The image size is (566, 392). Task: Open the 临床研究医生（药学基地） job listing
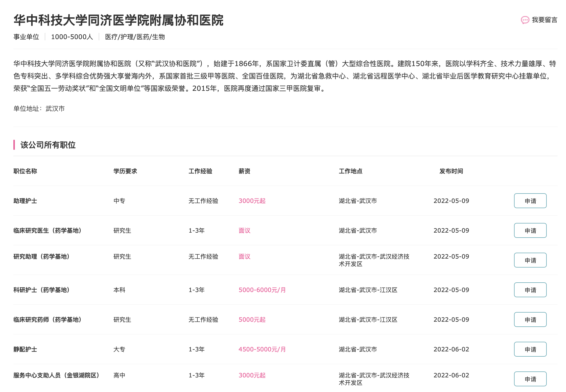pyautogui.click(x=47, y=231)
